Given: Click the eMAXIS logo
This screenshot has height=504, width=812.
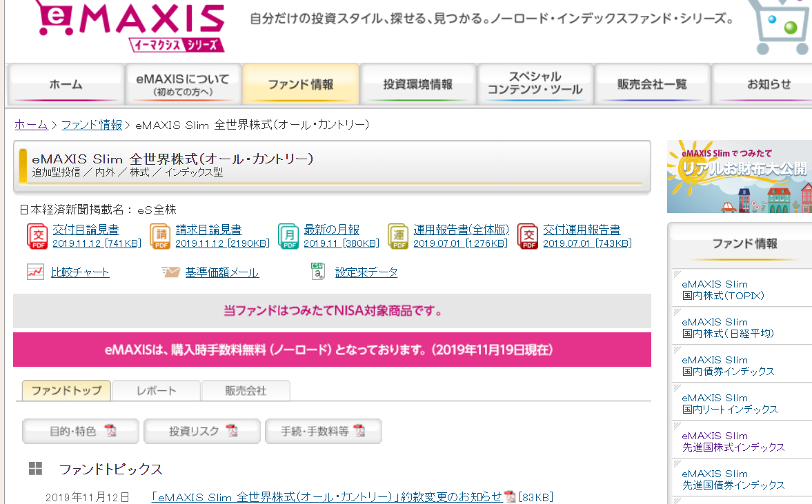Looking at the screenshot, I should tap(131, 26).
